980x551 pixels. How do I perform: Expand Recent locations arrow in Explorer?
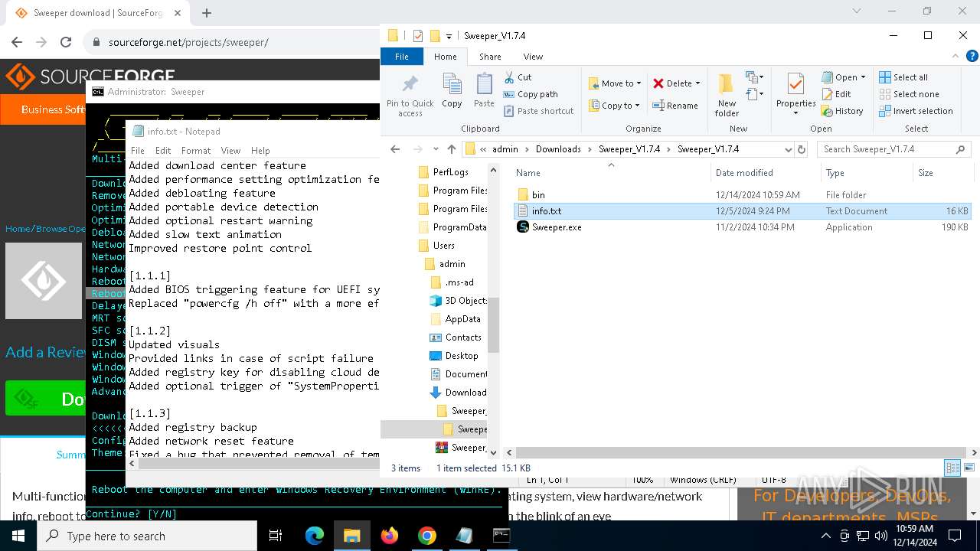[436, 149]
